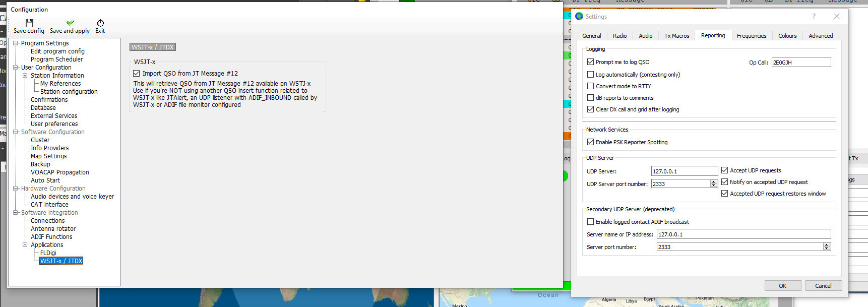Viewport: 868px width, 307px height.
Task: Select Edit program config in tree
Action: (57, 51)
